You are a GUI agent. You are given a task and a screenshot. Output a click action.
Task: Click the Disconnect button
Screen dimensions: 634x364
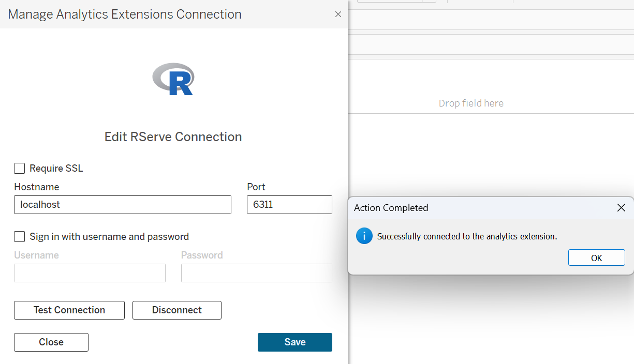click(176, 310)
